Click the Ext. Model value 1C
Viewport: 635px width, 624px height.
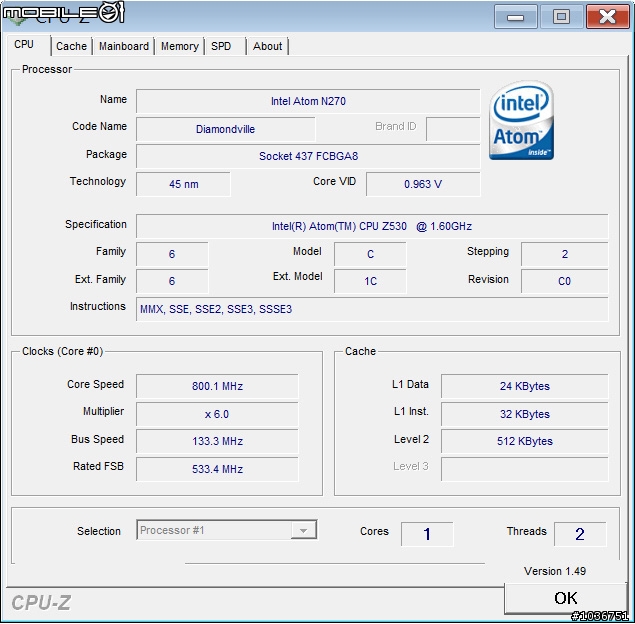coord(370,281)
